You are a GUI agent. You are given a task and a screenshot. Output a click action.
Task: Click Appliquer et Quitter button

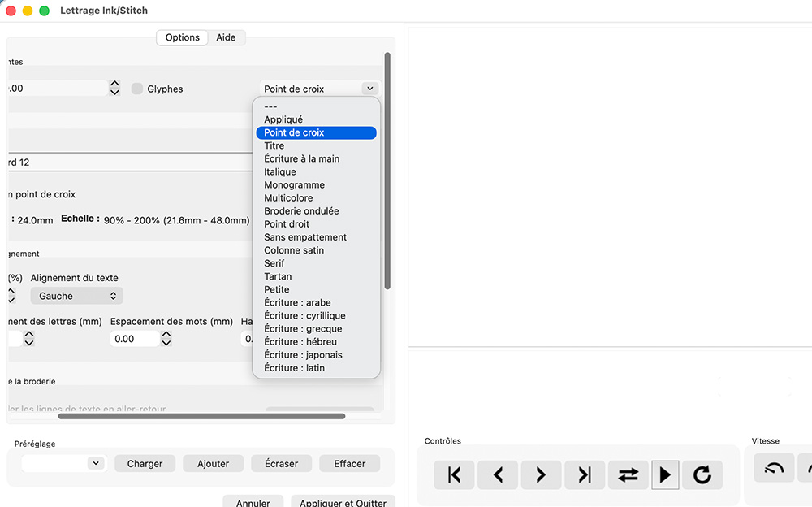click(x=343, y=502)
